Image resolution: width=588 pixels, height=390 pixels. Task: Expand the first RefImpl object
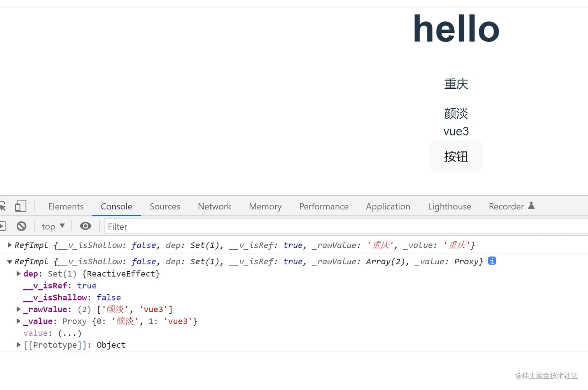[10, 245]
